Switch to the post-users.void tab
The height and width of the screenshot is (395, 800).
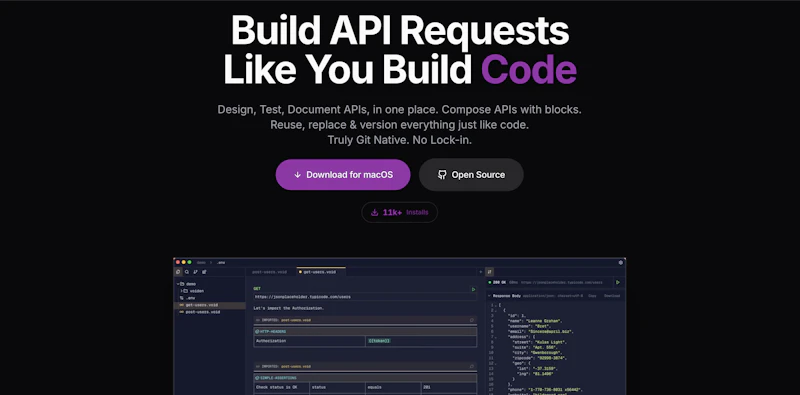[269, 272]
